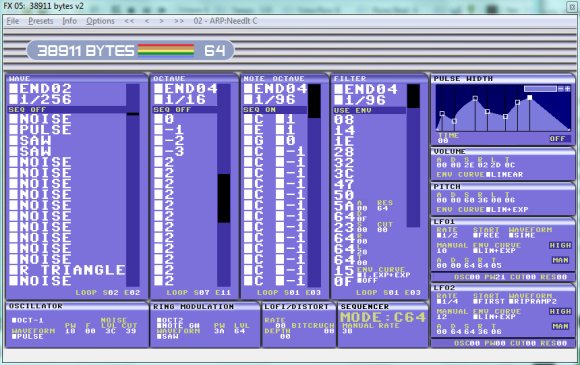Change the R TRIANGLE step in Wave sequence
The height and width of the screenshot is (365, 580).
click(x=67, y=270)
